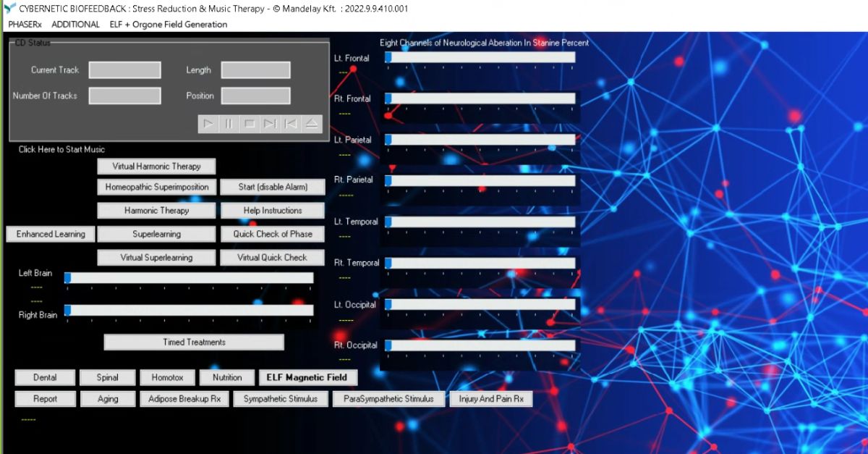Open ELF + Orgone Field Generation menu
Image resolution: width=868 pixels, height=454 pixels.
pos(168,24)
